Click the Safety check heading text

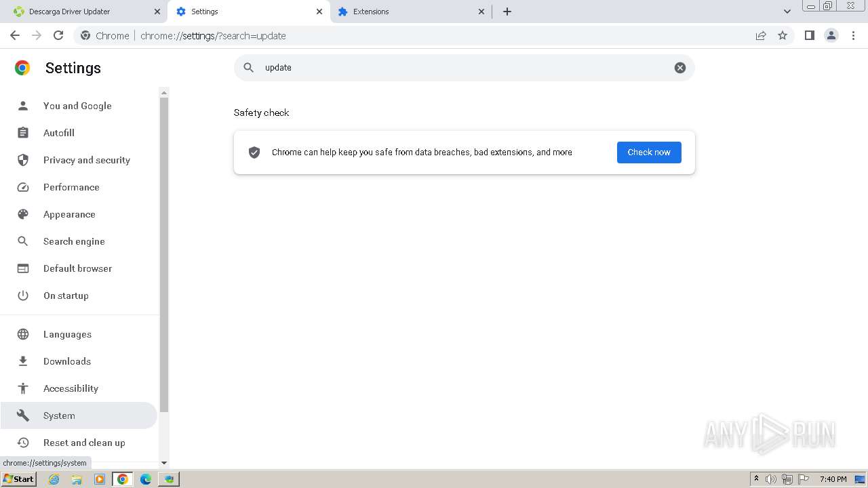pyautogui.click(x=262, y=113)
